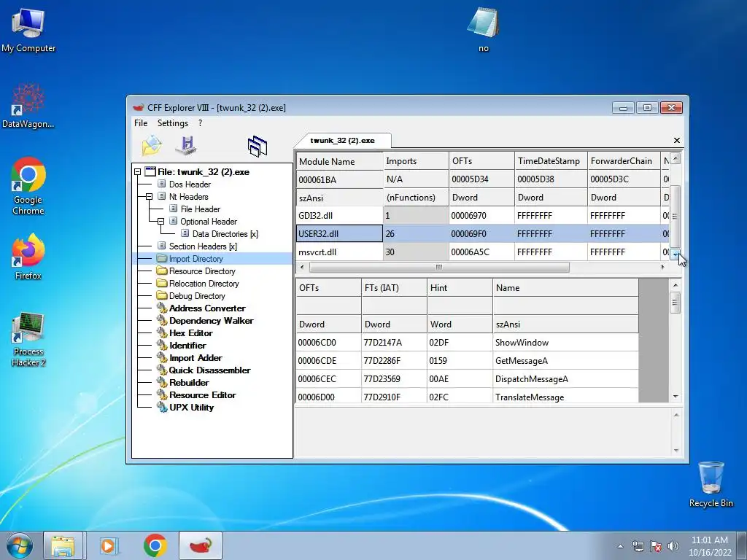Select the USER32.dll module row
The image size is (747, 560).
482,234
